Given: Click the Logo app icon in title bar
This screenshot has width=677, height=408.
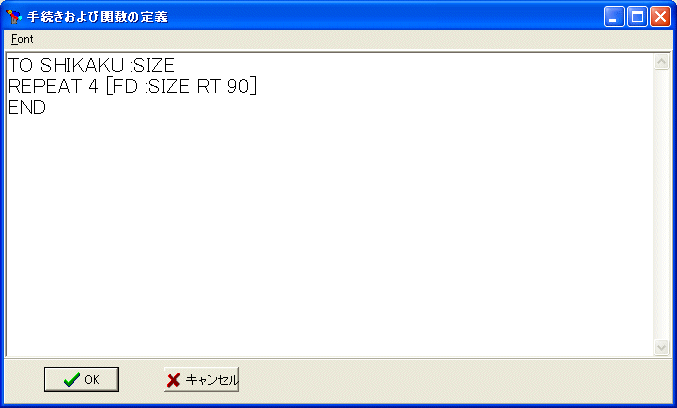Looking at the screenshot, I should pos(14,16).
